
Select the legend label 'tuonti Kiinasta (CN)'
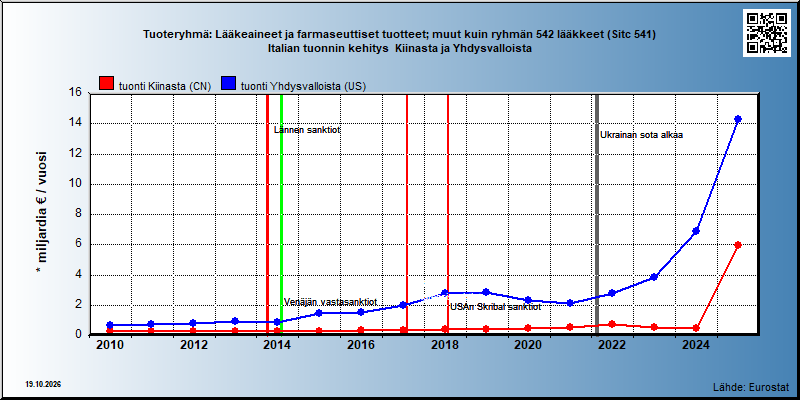pyautogui.click(x=164, y=86)
